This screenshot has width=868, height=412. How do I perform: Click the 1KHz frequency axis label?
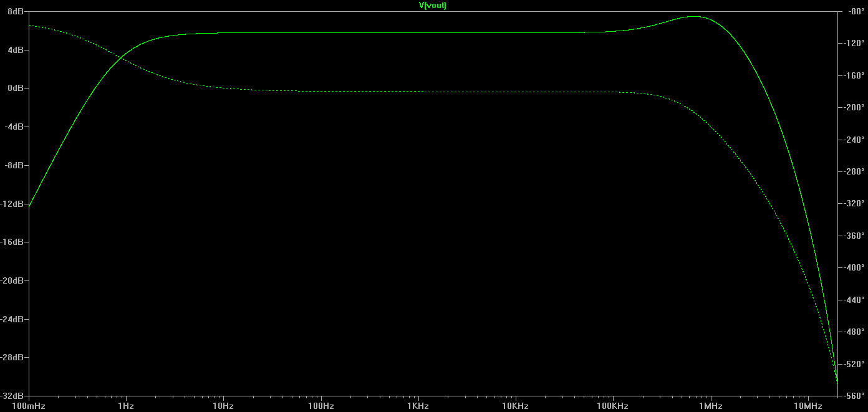[x=418, y=406]
